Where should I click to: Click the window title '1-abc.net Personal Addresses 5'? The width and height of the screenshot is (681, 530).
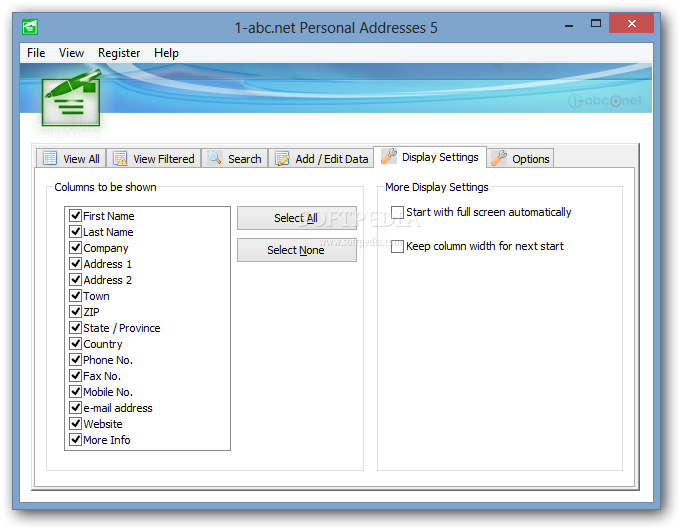point(336,28)
